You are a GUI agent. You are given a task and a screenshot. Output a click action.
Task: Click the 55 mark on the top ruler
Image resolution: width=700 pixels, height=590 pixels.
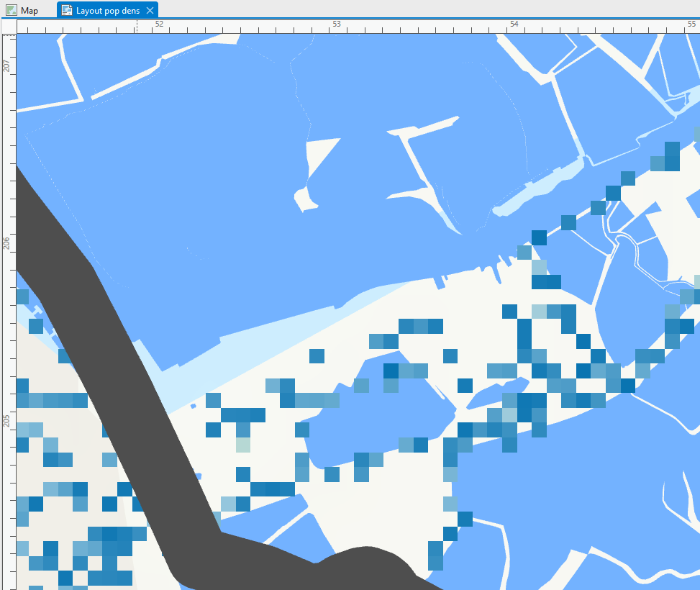tap(691, 24)
